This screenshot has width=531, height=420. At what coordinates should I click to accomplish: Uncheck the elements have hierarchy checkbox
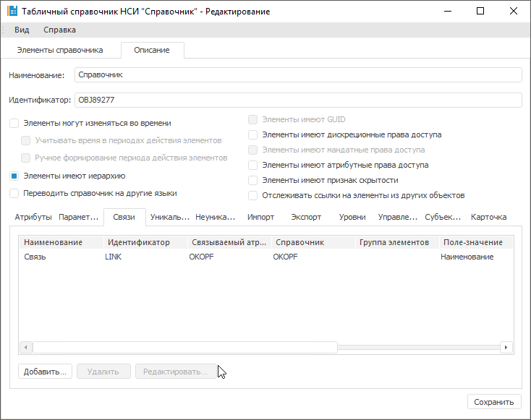coord(14,176)
